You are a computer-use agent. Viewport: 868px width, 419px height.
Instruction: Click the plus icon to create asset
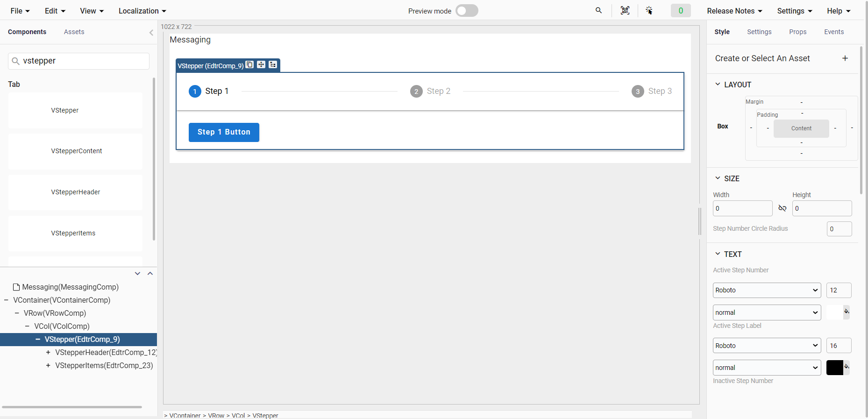[x=845, y=58]
